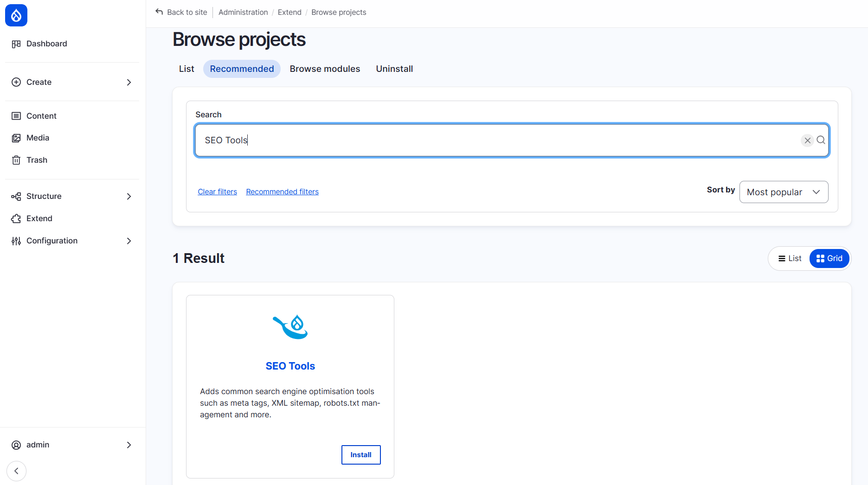Expand the Configuration sidebar section
The height and width of the screenshot is (485, 868).
pyautogui.click(x=129, y=241)
